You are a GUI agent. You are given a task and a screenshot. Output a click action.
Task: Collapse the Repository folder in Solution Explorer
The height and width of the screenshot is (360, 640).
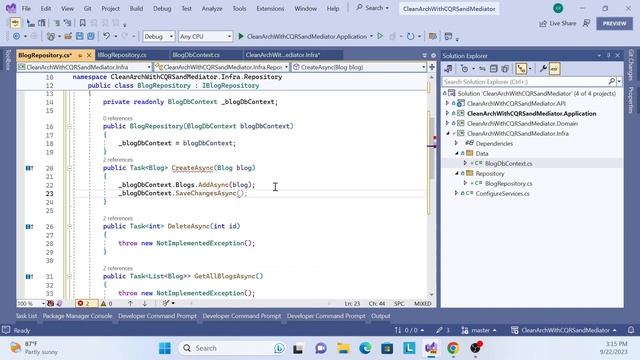tap(457, 173)
